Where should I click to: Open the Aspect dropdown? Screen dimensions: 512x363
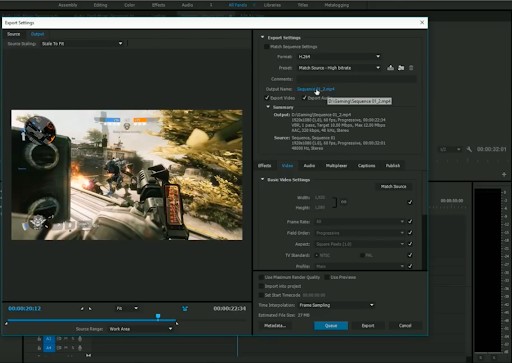tap(360, 244)
